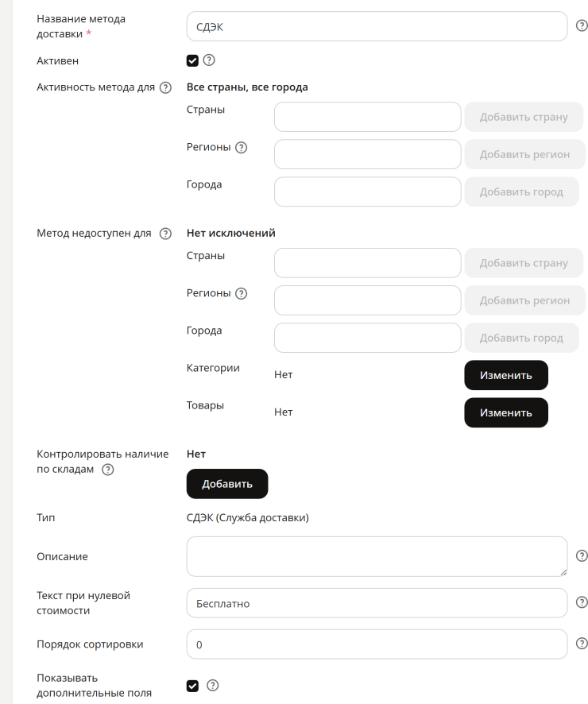Viewport: 588px width, 704px height.
Task: Open help icon beside Активен checkbox
Action: [209, 60]
